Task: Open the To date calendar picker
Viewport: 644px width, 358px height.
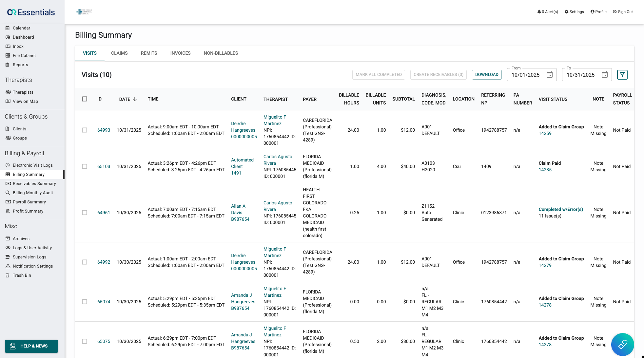Action: [x=605, y=75]
